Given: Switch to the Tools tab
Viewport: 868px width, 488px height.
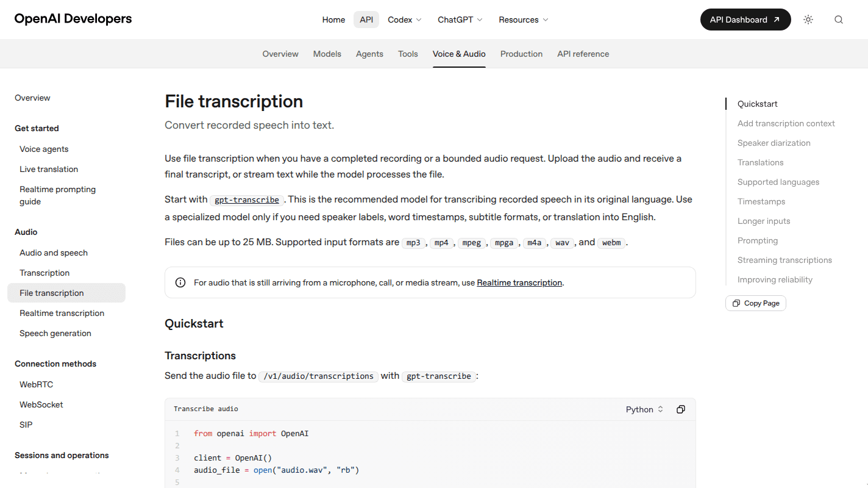Looking at the screenshot, I should click(x=408, y=54).
